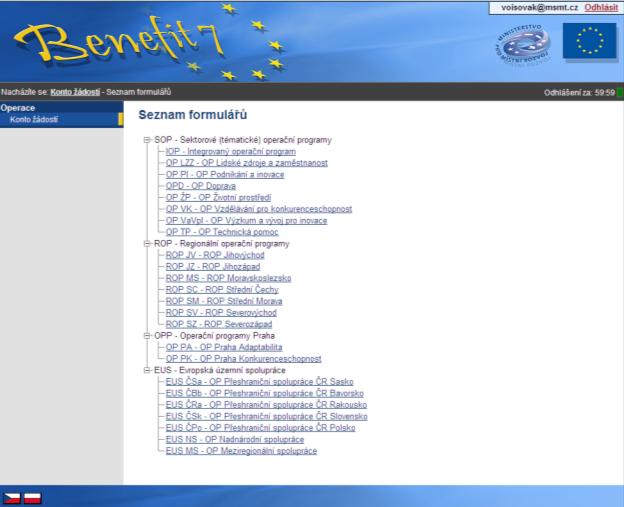Viewport: 624px width, 507px height.
Task: Click EUS - Evropská územní spolupráce label
Action: [x=220, y=370]
